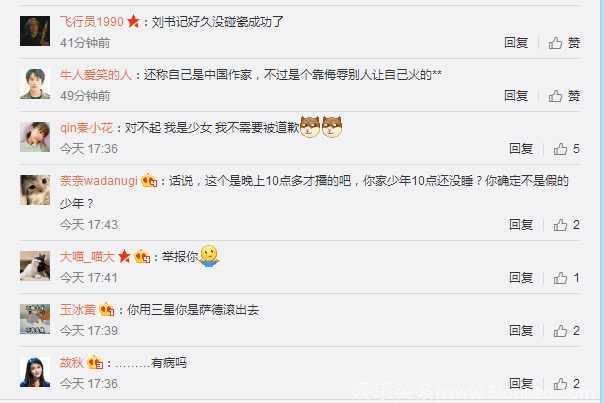
Task: Open qin秦小花's profile link
Action: [86, 128]
